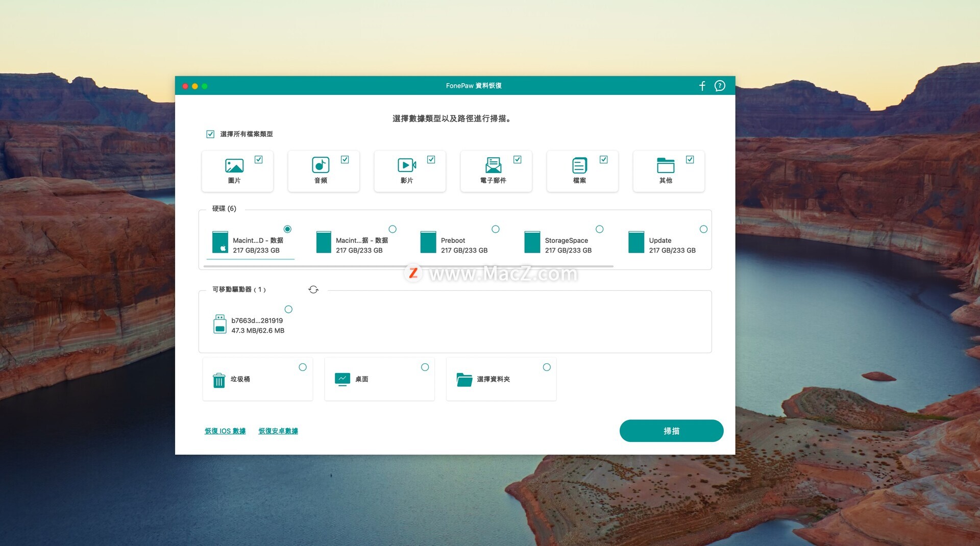Screen dimensions: 980x546
Task: Refresh the removable drives list
Action: [x=313, y=290]
